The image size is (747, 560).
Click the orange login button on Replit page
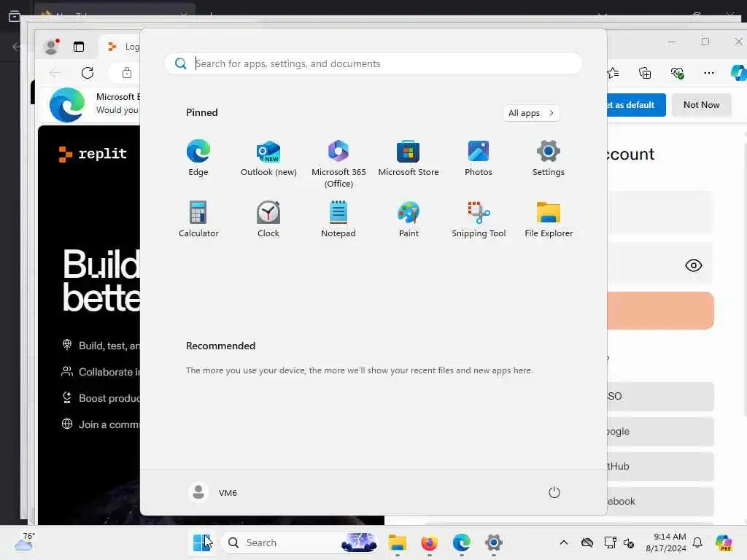(660, 311)
